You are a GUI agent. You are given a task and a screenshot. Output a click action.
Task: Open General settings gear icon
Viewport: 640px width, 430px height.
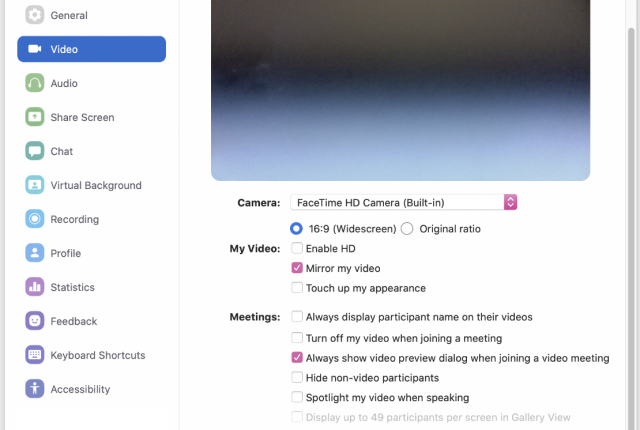35,15
